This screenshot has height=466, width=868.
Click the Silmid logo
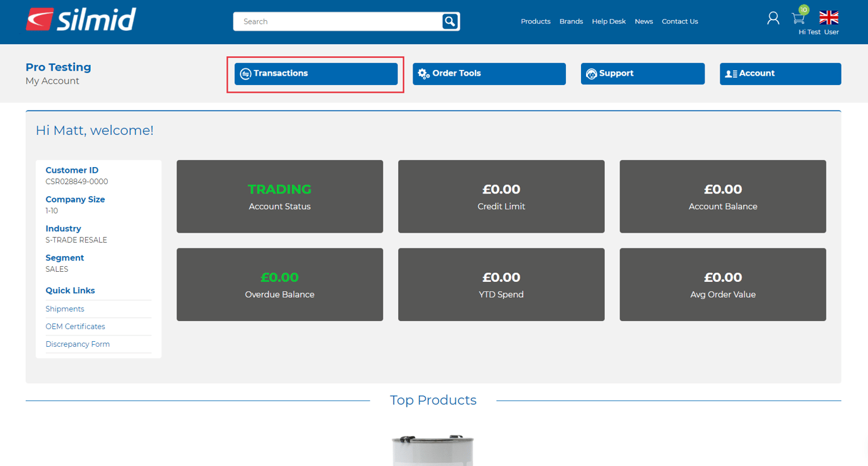[81, 20]
